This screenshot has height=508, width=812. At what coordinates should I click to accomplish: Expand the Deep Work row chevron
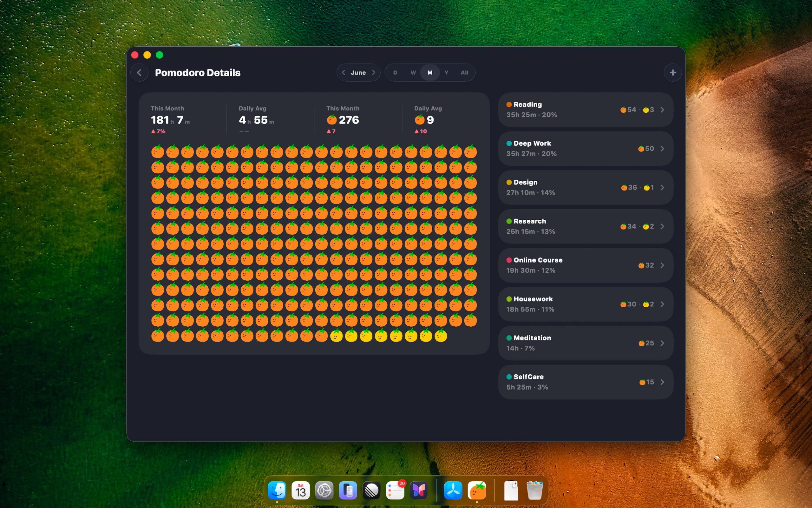click(662, 149)
